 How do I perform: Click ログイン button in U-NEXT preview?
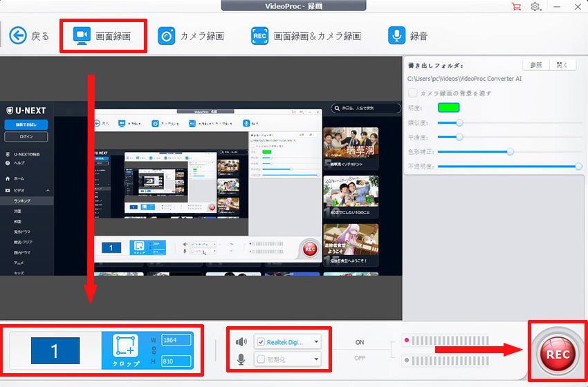[x=26, y=137]
